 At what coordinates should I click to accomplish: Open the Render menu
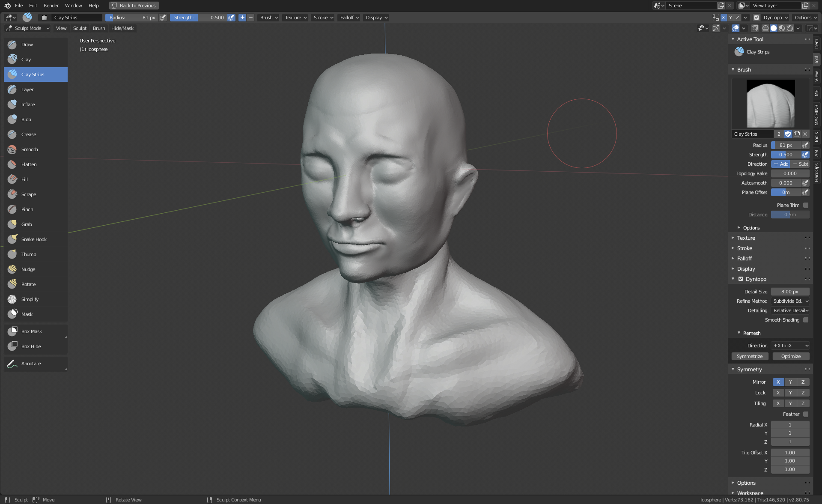[51, 6]
